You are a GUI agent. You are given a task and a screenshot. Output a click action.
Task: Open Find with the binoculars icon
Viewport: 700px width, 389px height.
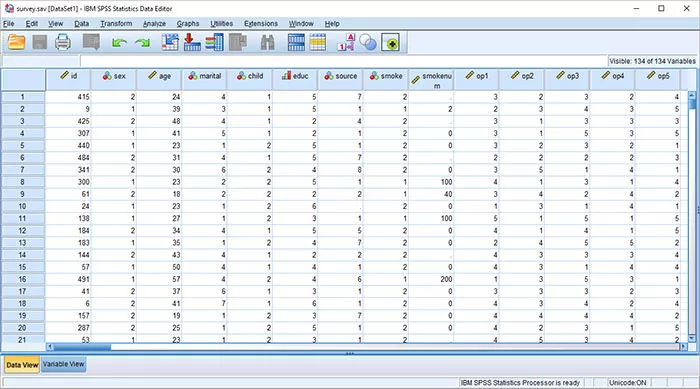(x=267, y=42)
